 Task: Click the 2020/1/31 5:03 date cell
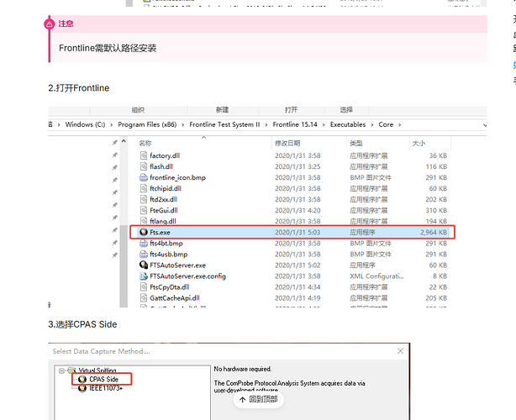pyautogui.click(x=297, y=232)
